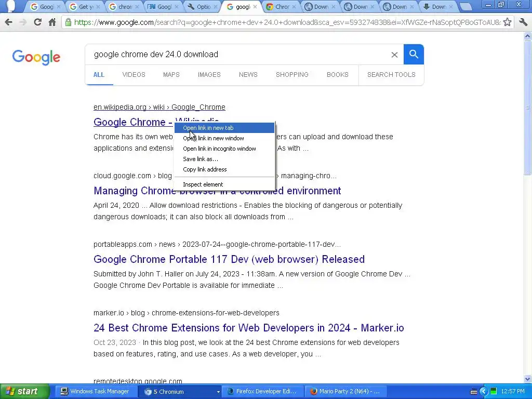
Task: Select Save link as... from context menu
Action: 224,159
